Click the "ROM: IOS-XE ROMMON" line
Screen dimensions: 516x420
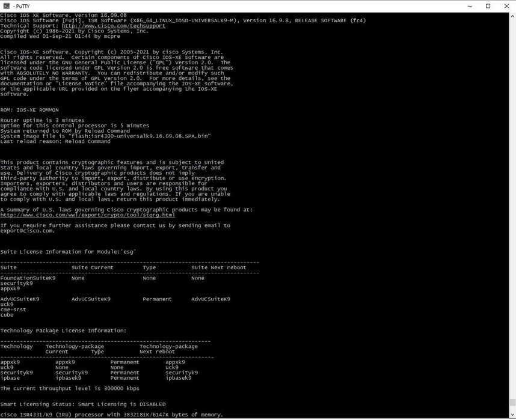(x=29, y=110)
